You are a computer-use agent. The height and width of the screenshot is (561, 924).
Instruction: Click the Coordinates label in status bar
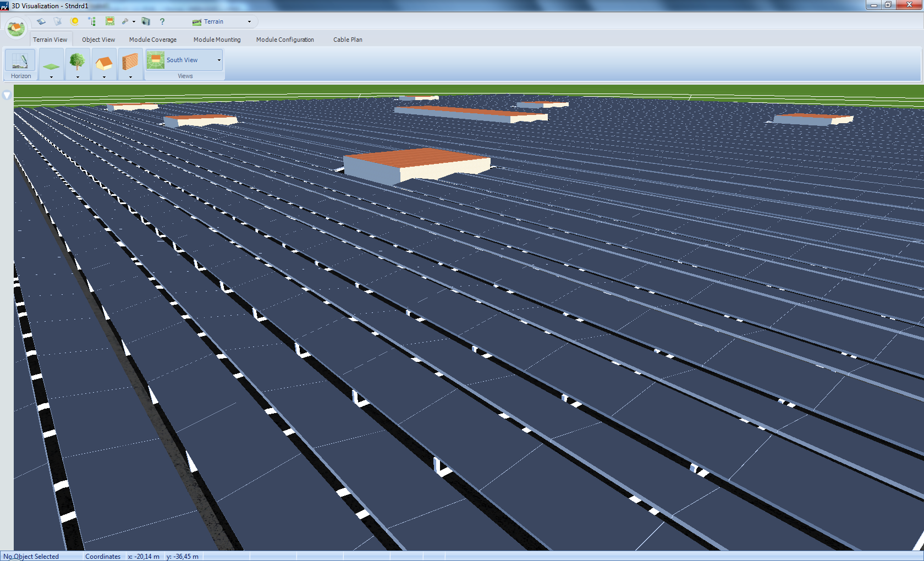(103, 557)
